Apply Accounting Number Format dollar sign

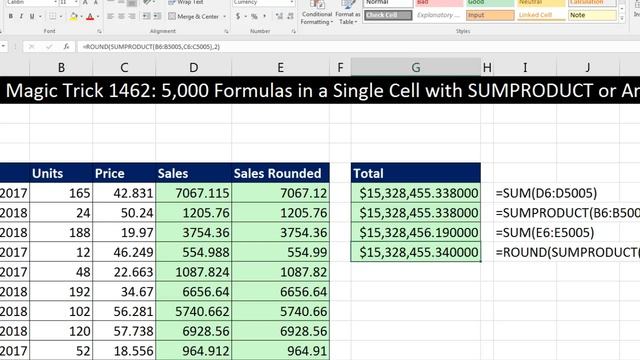click(238, 16)
